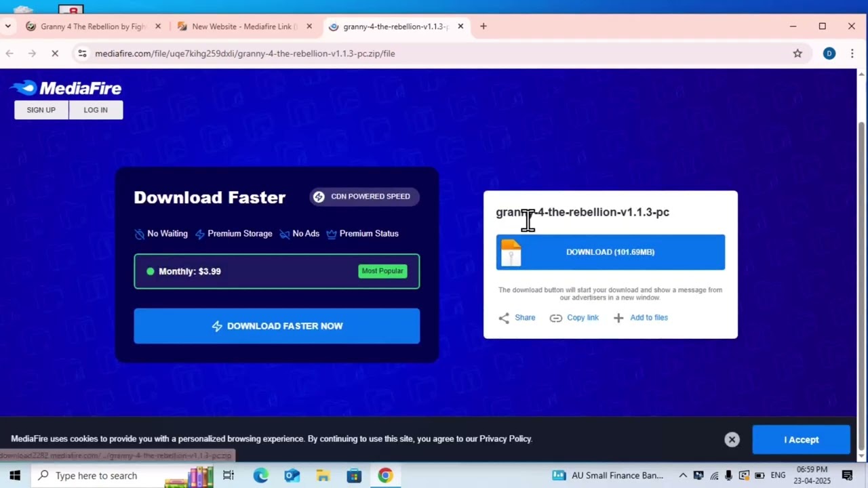This screenshot has height=488, width=868.
Task: Click the ENG language indicator
Action: pos(778,475)
